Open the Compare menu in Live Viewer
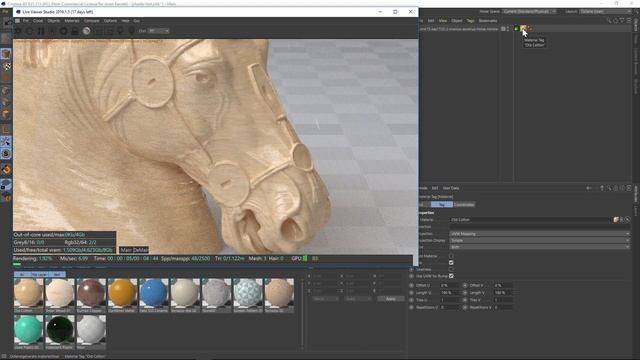This screenshot has width=640, height=360. click(91, 20)
